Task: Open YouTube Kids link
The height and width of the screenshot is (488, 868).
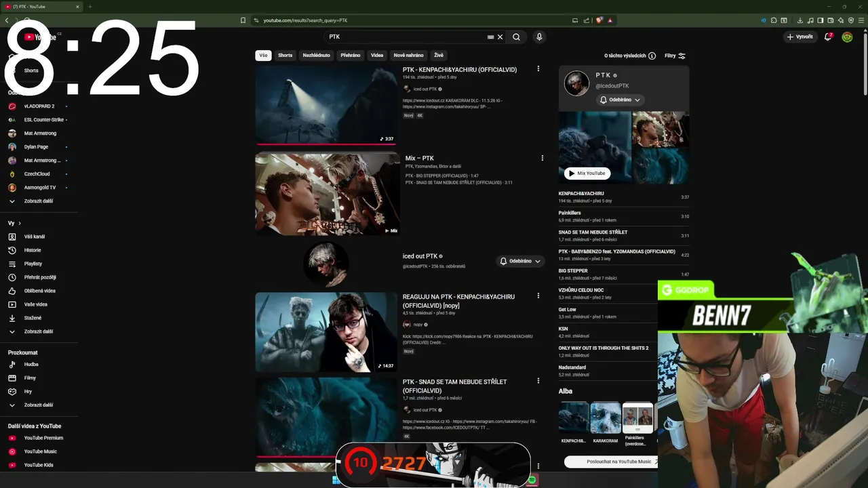Action: click(x=39, y=465)
